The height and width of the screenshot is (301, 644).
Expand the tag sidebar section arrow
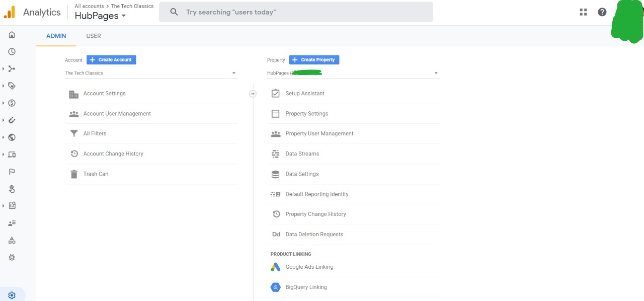click(x=4, y=86)
